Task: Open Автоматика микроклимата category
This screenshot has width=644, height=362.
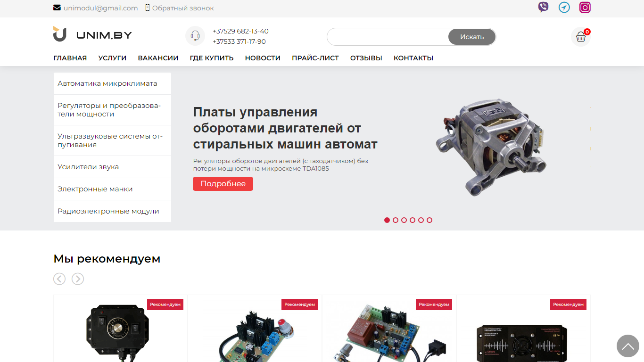Action: click(112, 83)
